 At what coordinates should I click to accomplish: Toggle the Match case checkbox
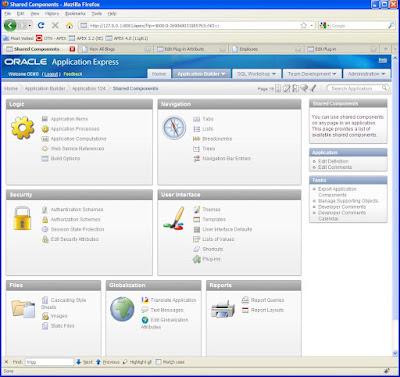[x=158, y=362]
